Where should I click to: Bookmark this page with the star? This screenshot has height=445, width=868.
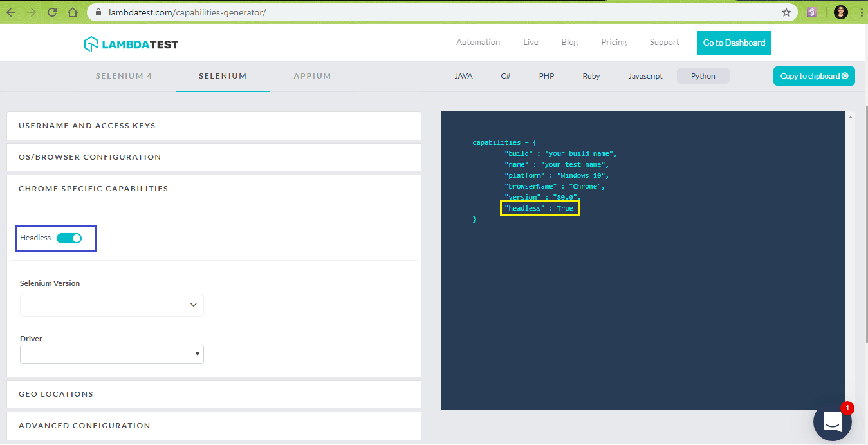pos(786,12)
